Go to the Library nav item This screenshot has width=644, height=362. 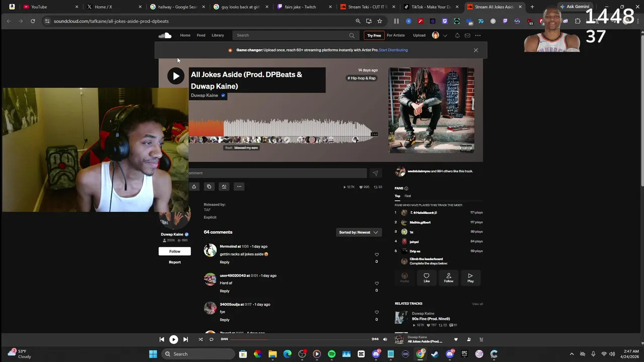tap(217, 35)
